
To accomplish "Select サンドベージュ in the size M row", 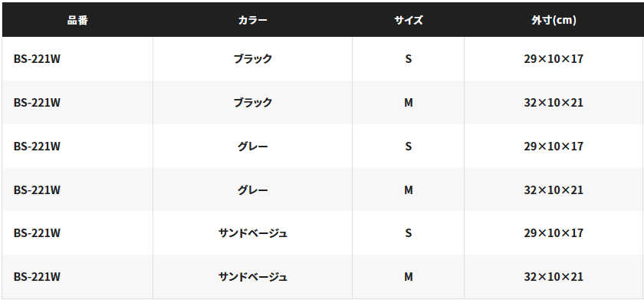I will [252, 278].
